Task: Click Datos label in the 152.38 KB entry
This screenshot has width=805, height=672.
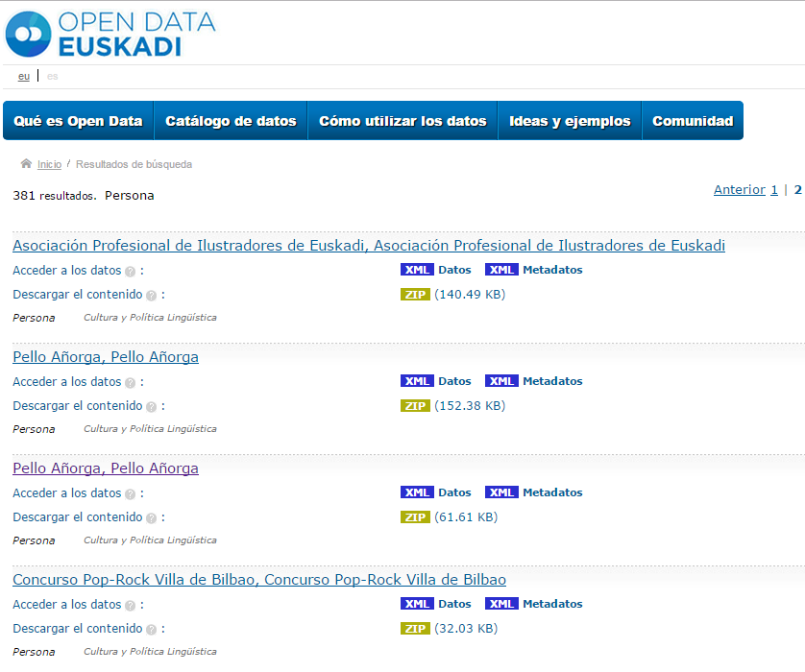Action: click(454, 381)
